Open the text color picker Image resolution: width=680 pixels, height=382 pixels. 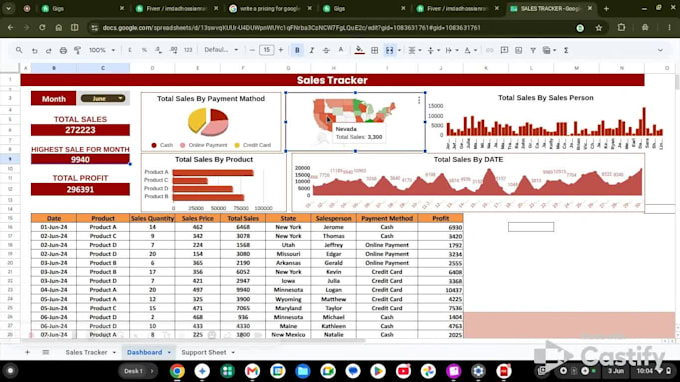(341, 50)
